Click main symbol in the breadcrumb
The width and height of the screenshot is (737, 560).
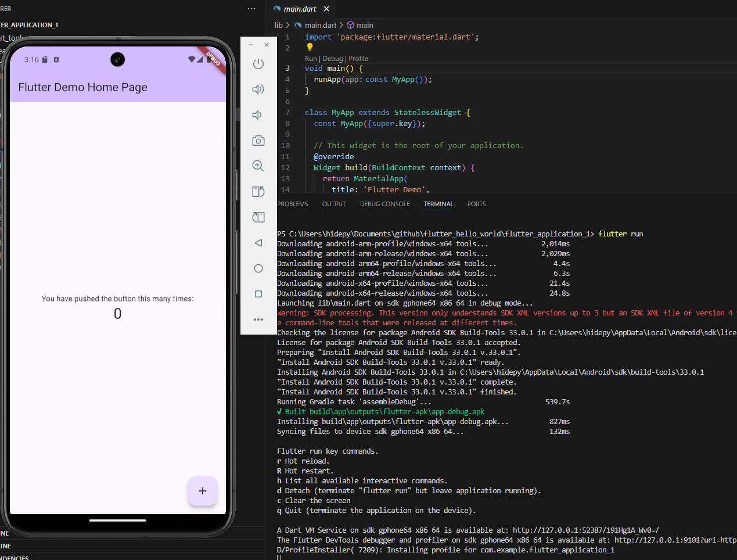pos(365,25)
